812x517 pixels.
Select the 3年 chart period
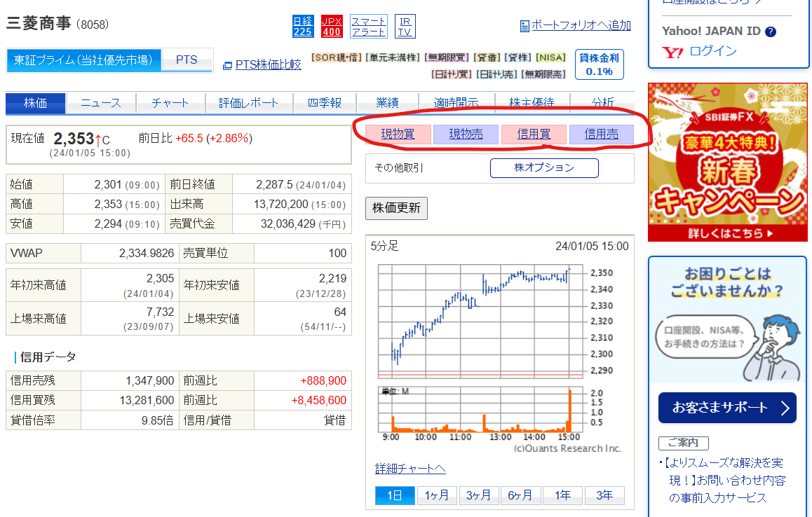[x=604, y=495]
